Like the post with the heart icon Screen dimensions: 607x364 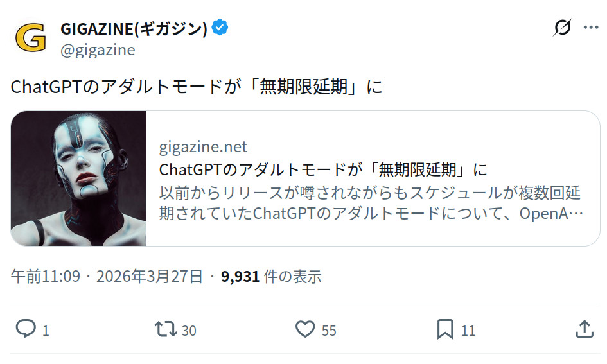[x=305, y=329]
